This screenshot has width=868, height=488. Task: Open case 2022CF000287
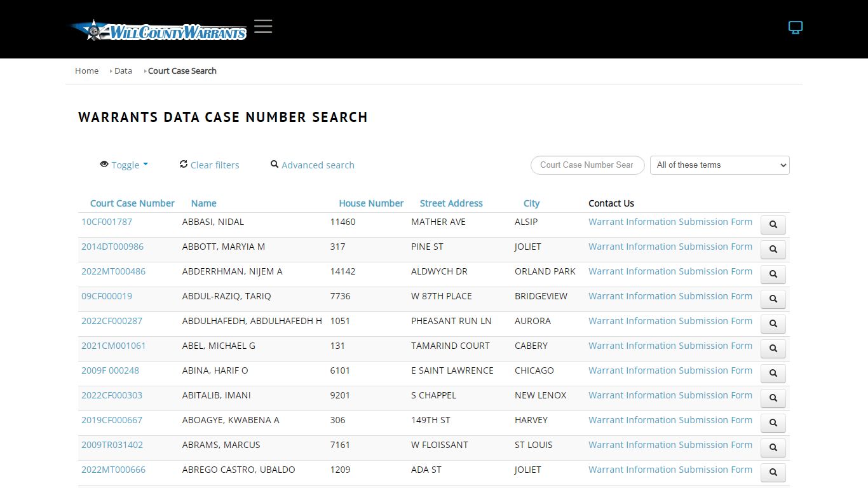(112, 321)
